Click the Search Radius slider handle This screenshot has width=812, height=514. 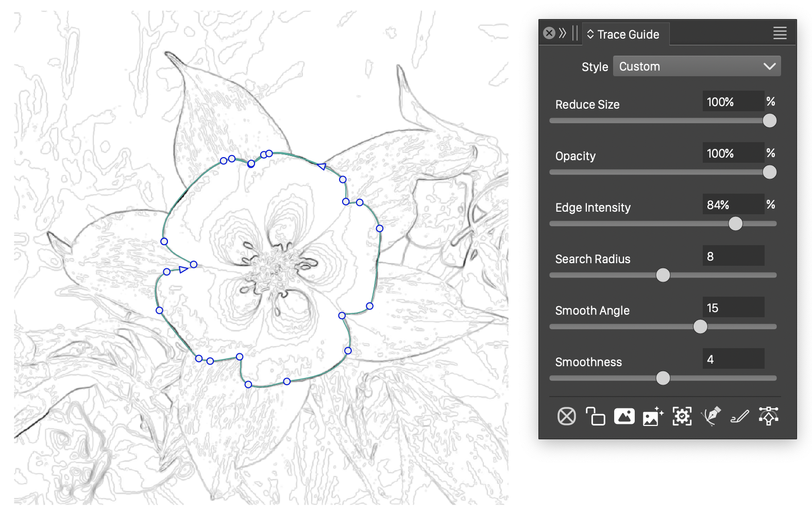[663, 275]
